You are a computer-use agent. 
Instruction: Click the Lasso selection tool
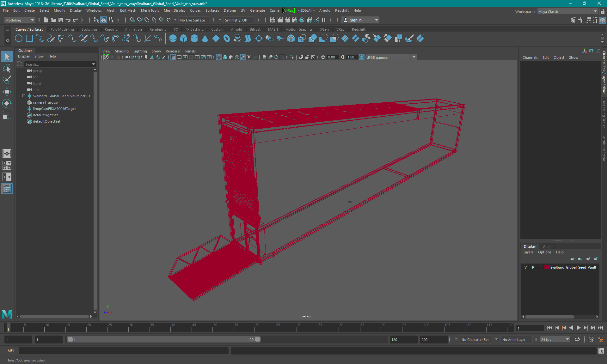pyautogui.click(x=7, y=68)
